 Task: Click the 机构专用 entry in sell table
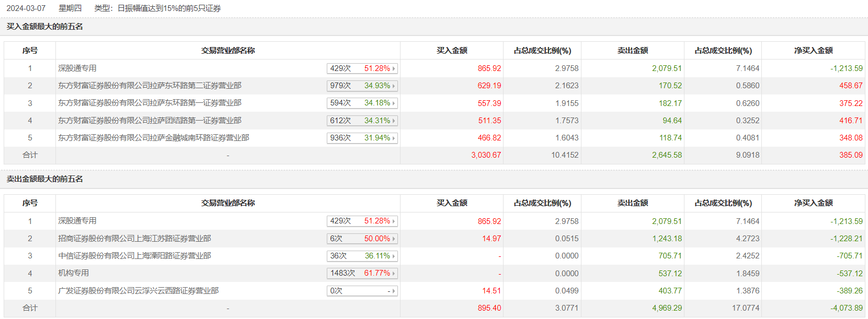click(x=73, y=273)
